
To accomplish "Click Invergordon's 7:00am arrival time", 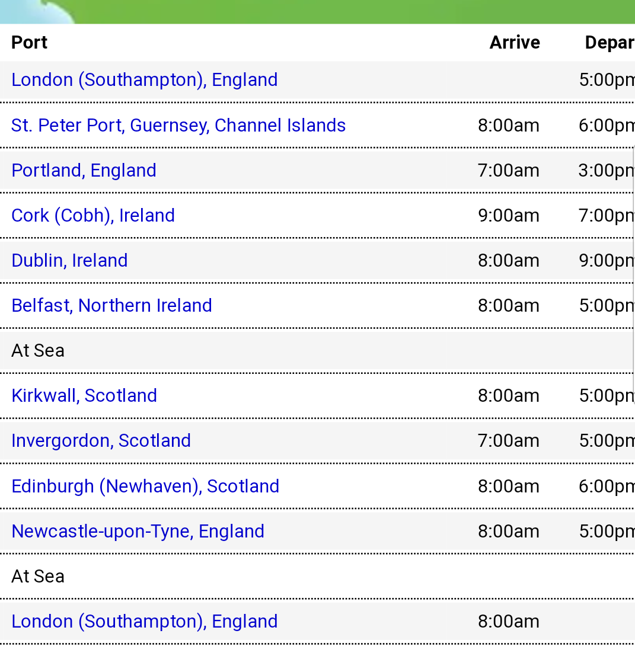I will 508,441.
